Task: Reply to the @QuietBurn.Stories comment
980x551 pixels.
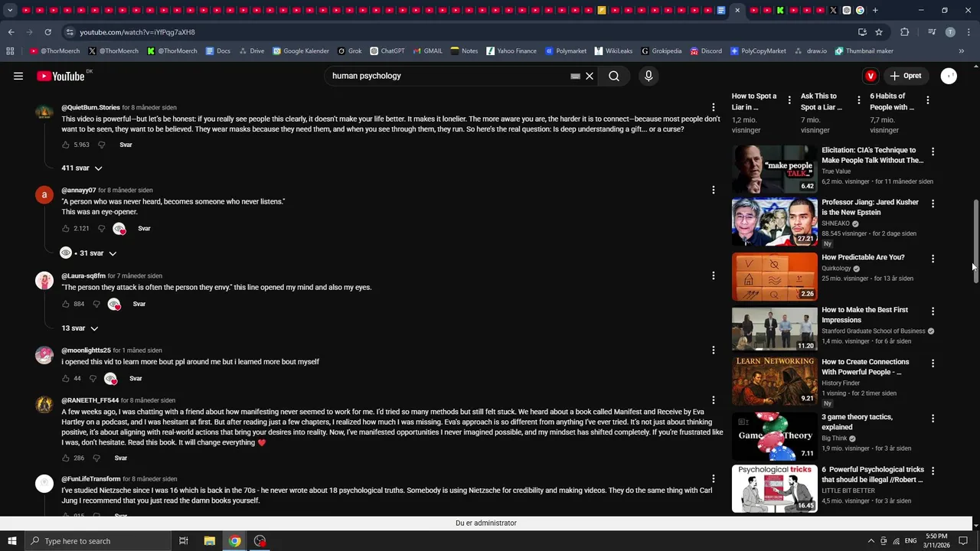Action: click(126, 145)
